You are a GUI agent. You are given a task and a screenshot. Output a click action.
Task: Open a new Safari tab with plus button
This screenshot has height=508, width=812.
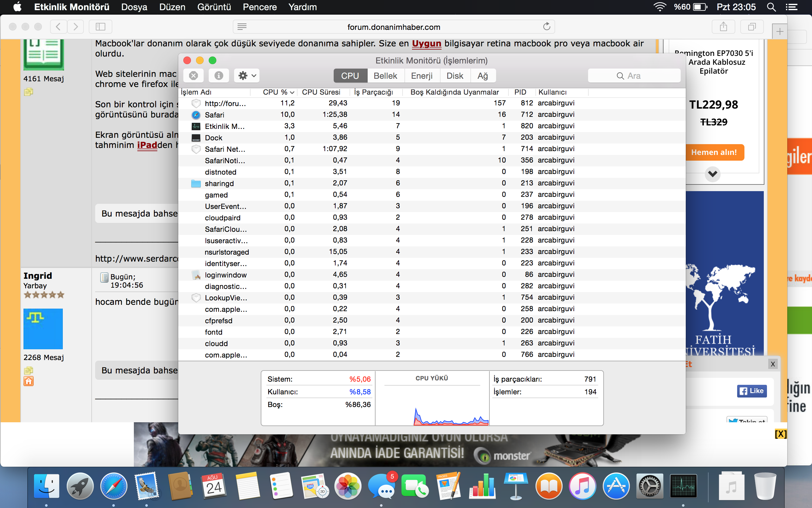coord(780,31)
